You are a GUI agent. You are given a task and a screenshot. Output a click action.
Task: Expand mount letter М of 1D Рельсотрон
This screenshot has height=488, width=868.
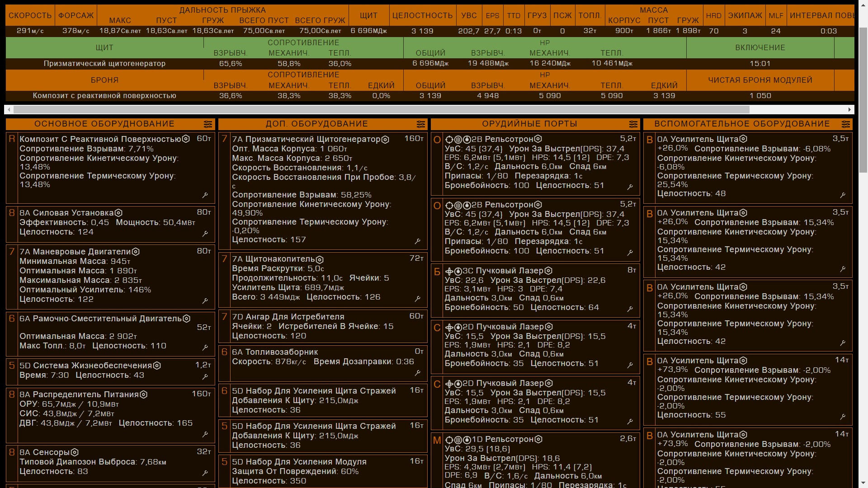coord(437,440)
